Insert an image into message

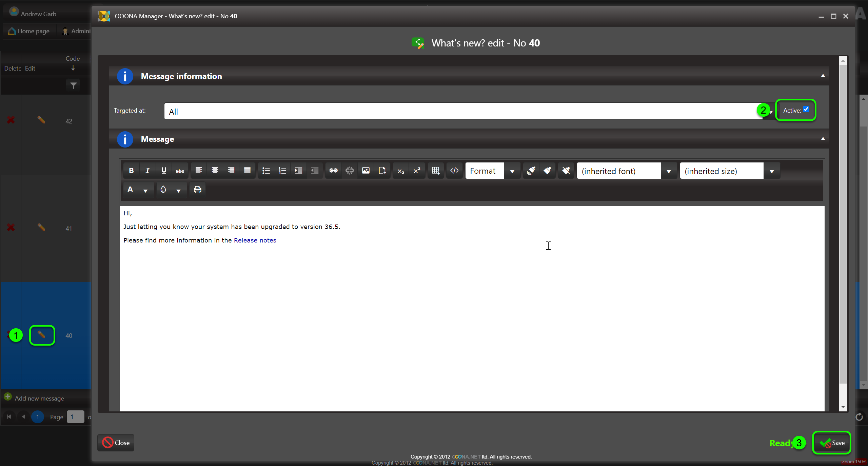[366, 171]
